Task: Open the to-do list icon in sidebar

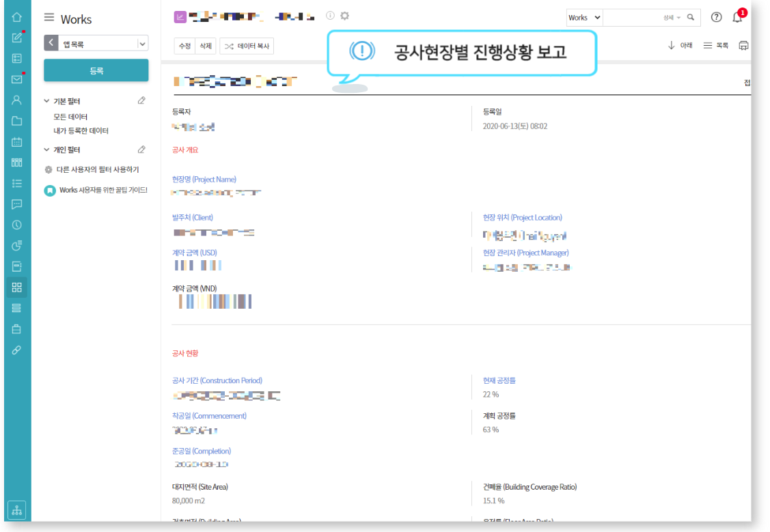Action: click(x=16, y=183)
